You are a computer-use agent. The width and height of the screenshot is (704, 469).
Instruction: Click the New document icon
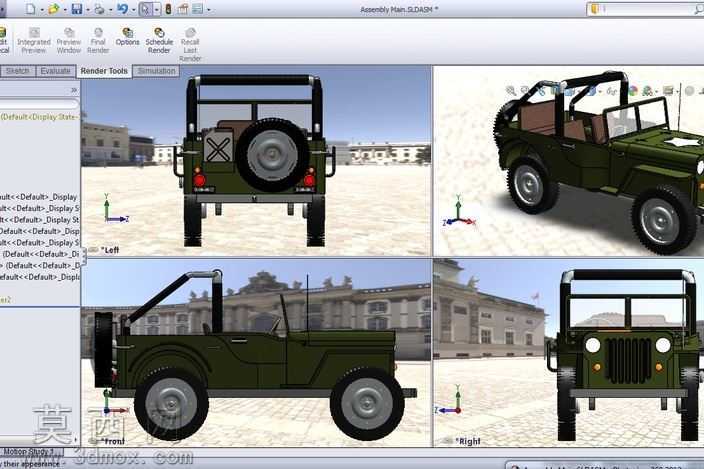pyautogui.click(x=31, y=9)
